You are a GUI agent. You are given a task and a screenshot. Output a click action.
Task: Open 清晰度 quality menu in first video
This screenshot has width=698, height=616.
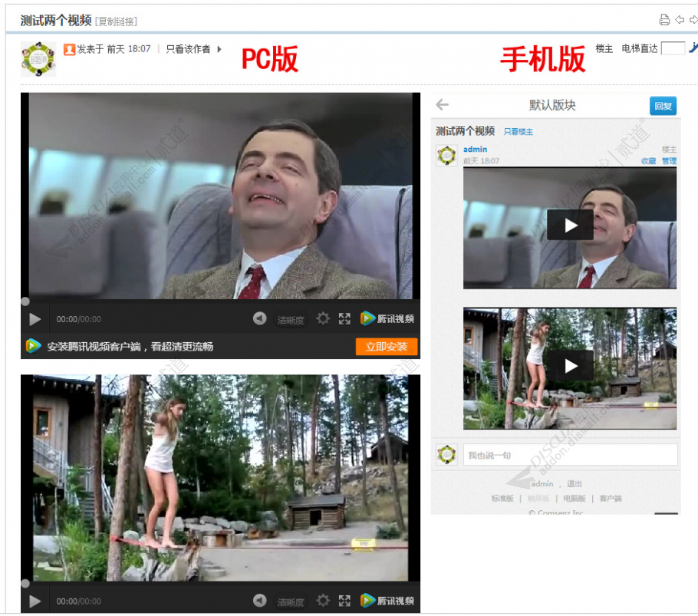coord(291,320)
